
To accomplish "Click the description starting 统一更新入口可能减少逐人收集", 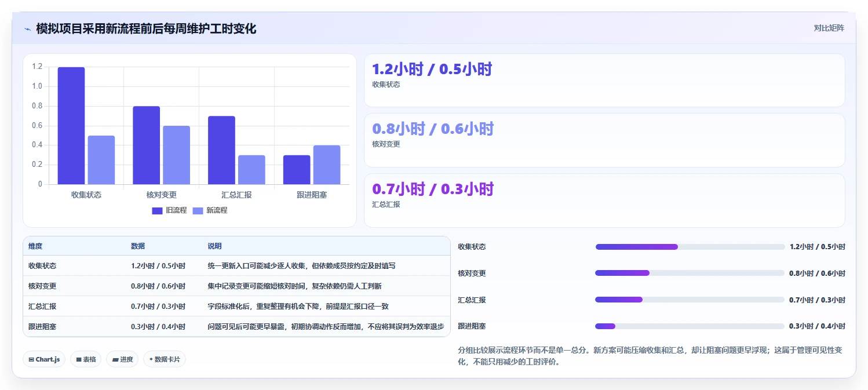I will click(301, 266).
